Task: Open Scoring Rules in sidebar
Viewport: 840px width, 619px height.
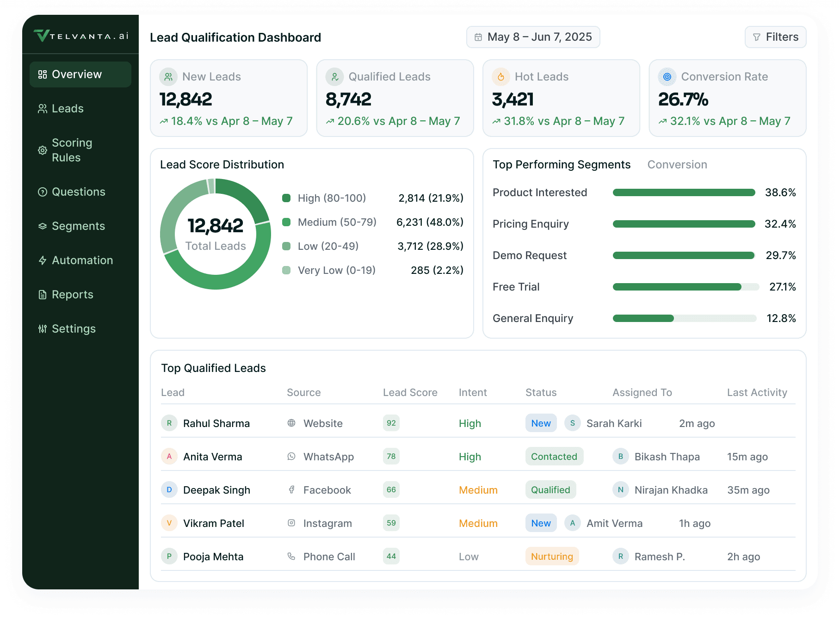Action: (80, 150)
